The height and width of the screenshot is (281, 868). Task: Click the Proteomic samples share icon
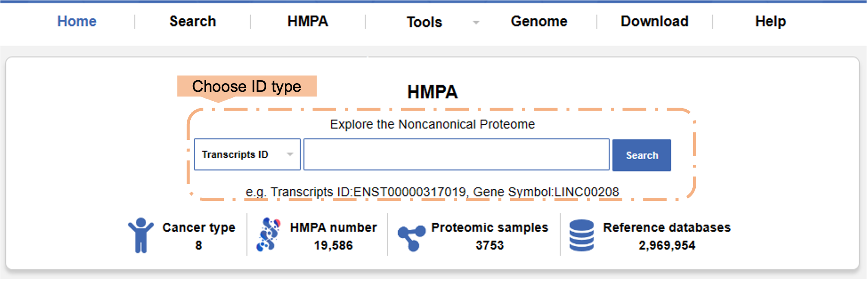(411, 238)
